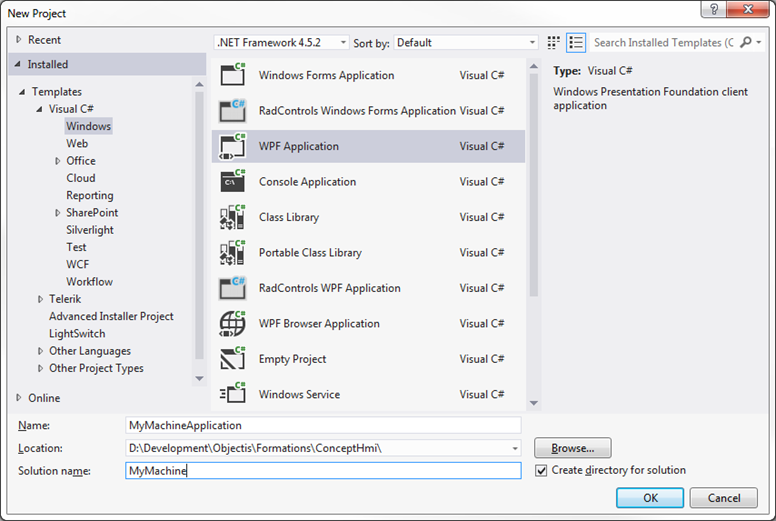
Task: Click the Windows Service template icon
Action: 233,394
